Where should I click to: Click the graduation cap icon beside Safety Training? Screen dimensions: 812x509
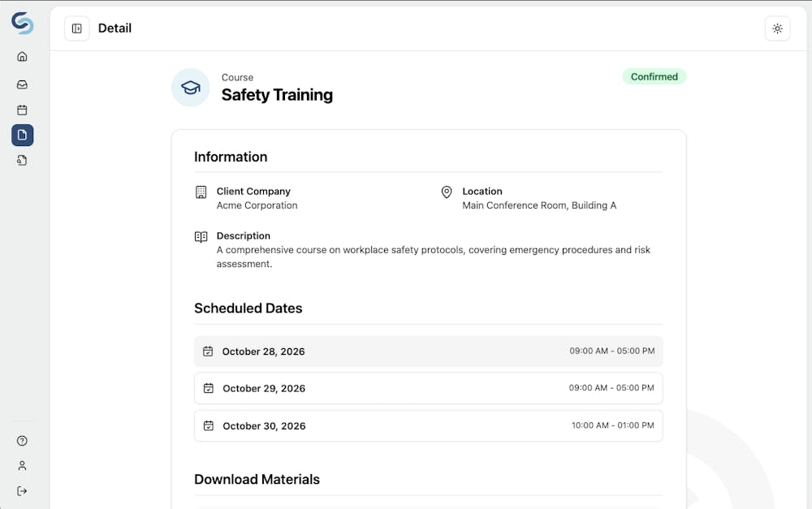click(190, 88)
